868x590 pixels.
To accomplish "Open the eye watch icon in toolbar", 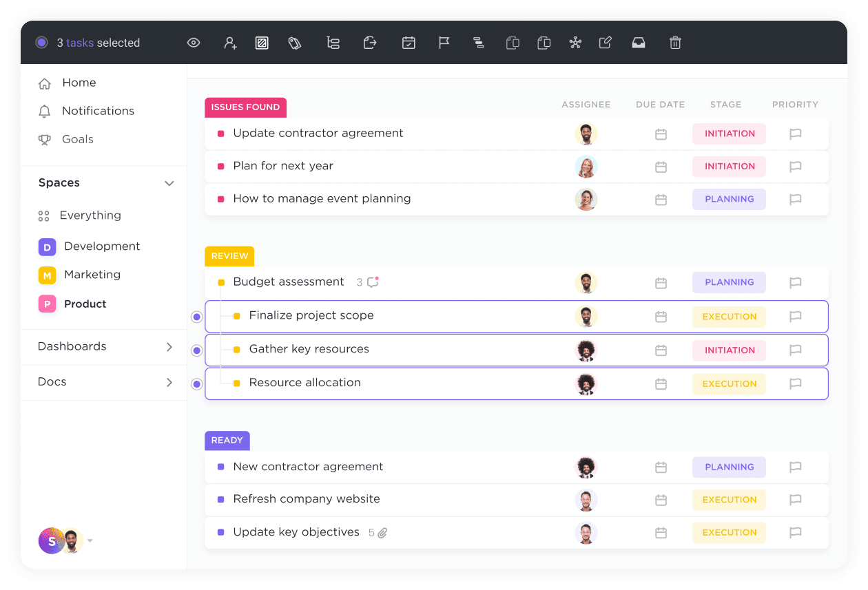I will pos(194,42).
